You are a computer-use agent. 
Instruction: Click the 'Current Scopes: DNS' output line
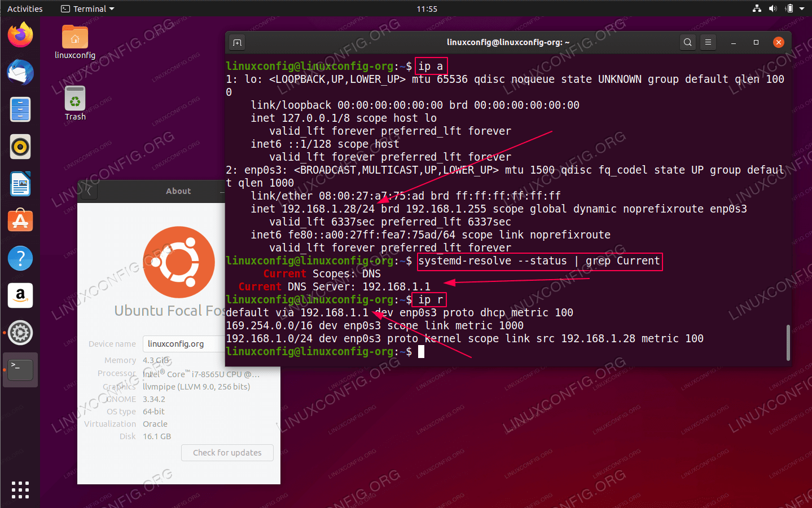[322, 273]
